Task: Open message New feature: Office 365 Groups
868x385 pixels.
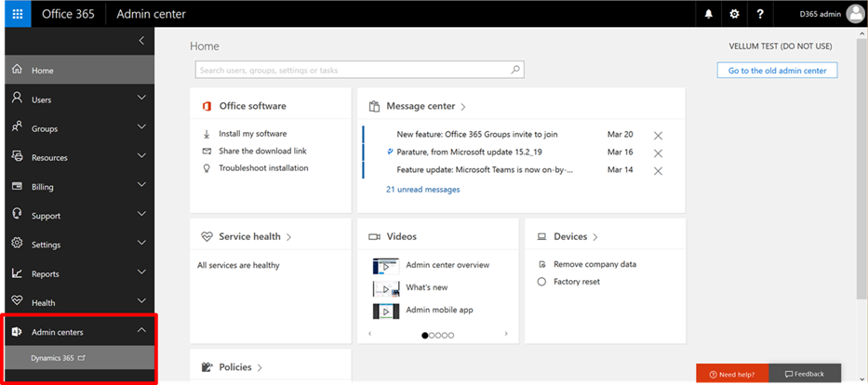Action: (477, 135)
